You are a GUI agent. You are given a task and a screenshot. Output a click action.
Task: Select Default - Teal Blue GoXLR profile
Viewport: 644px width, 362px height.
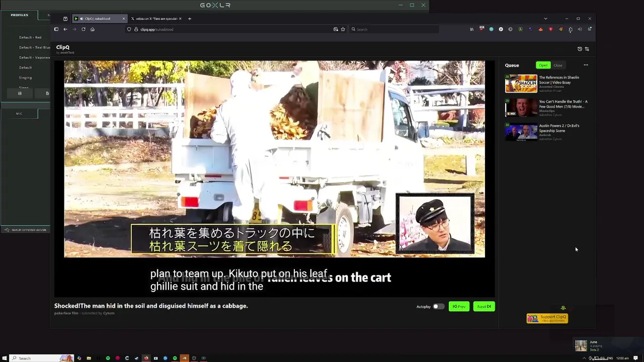tap(34, 47)
